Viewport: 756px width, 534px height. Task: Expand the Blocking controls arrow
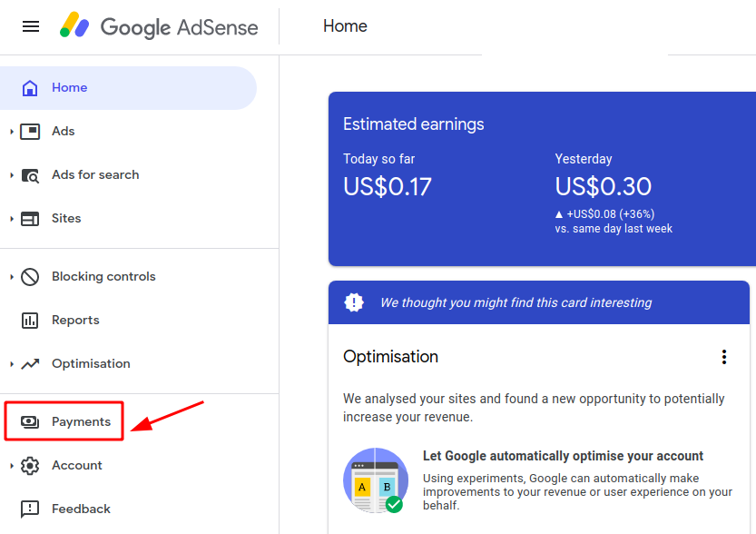tap(12, 277)
